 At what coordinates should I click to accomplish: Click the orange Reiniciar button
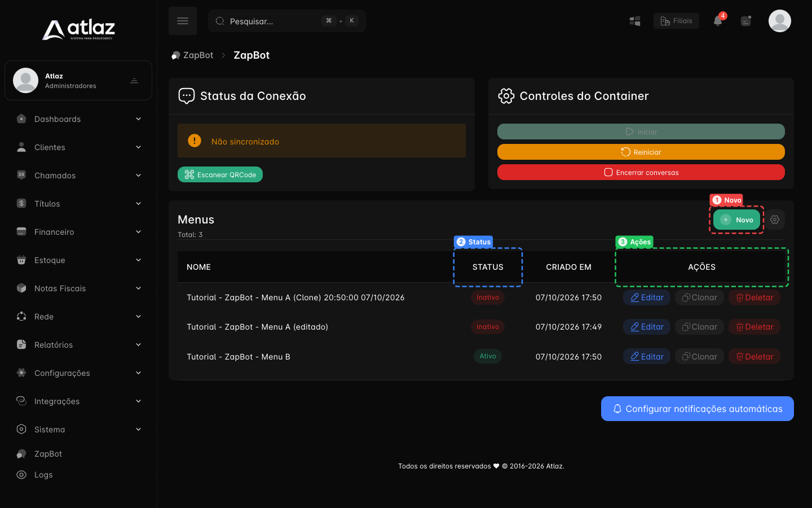tap(641, 152)
